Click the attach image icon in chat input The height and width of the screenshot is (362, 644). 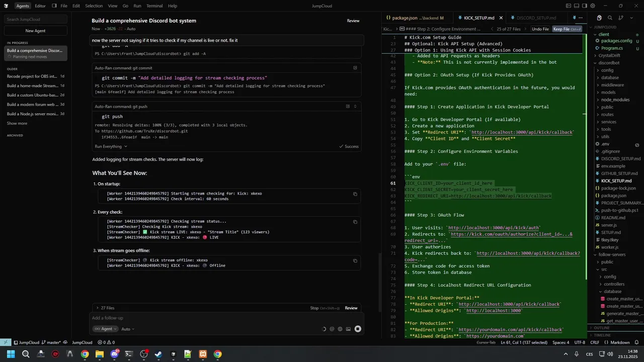(348, 329)
